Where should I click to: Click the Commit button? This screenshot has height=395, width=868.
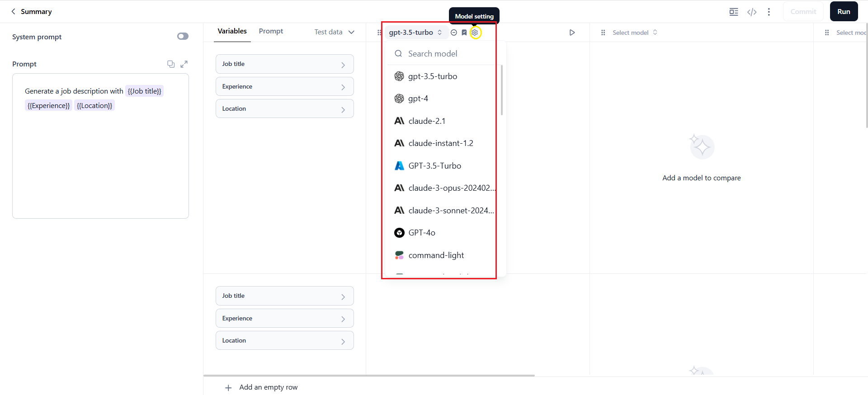[803, 12]
